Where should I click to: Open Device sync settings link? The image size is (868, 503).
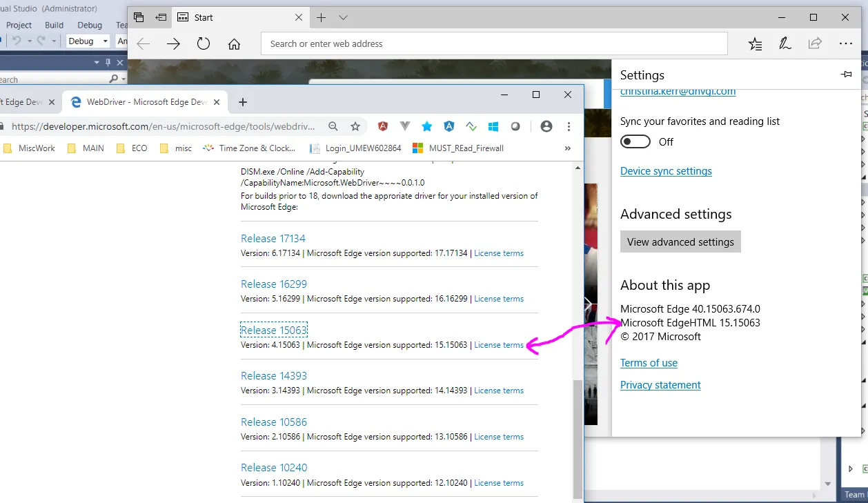coord(666,171)
